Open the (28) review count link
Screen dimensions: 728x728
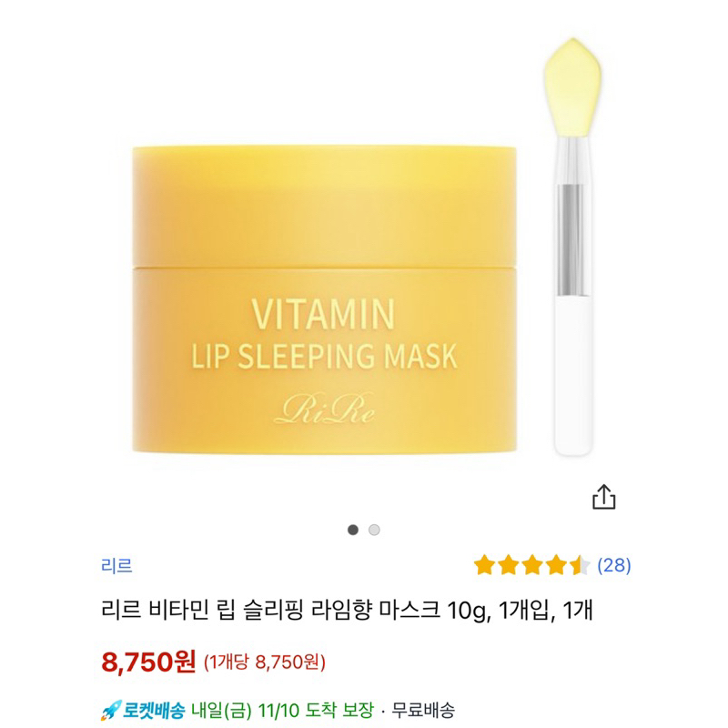tap(613, 565)
